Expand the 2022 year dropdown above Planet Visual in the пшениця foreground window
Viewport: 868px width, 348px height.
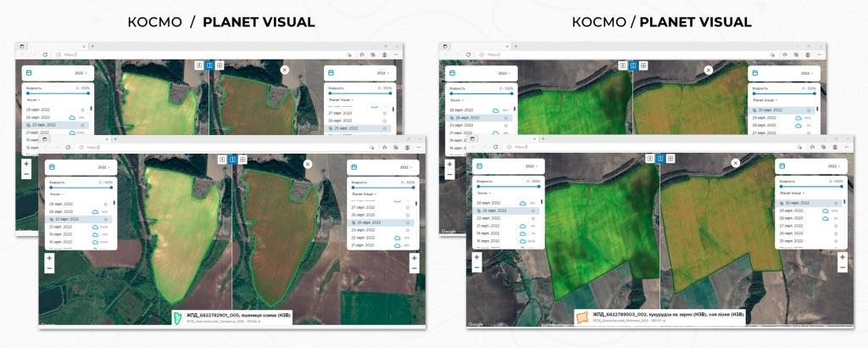coord(403,167)
